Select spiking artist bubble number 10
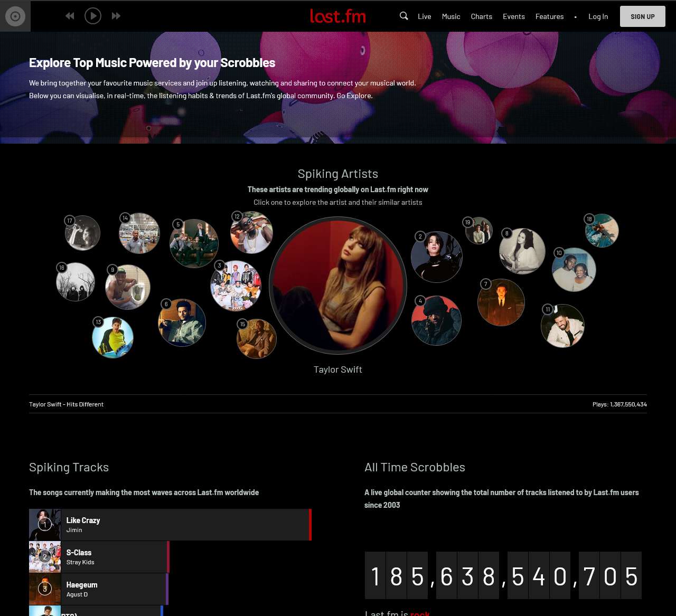The image size is (676, 616). (x=574, y=270)
